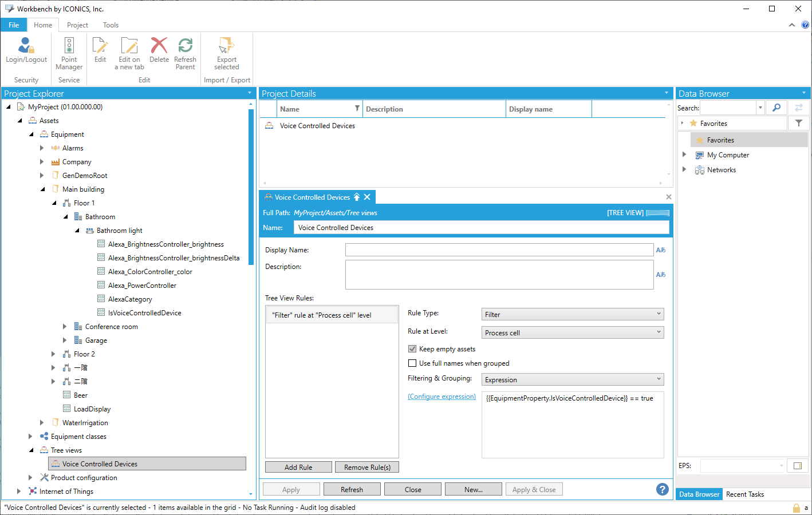Switch to the Project ribbon tab

coord(77,25)
